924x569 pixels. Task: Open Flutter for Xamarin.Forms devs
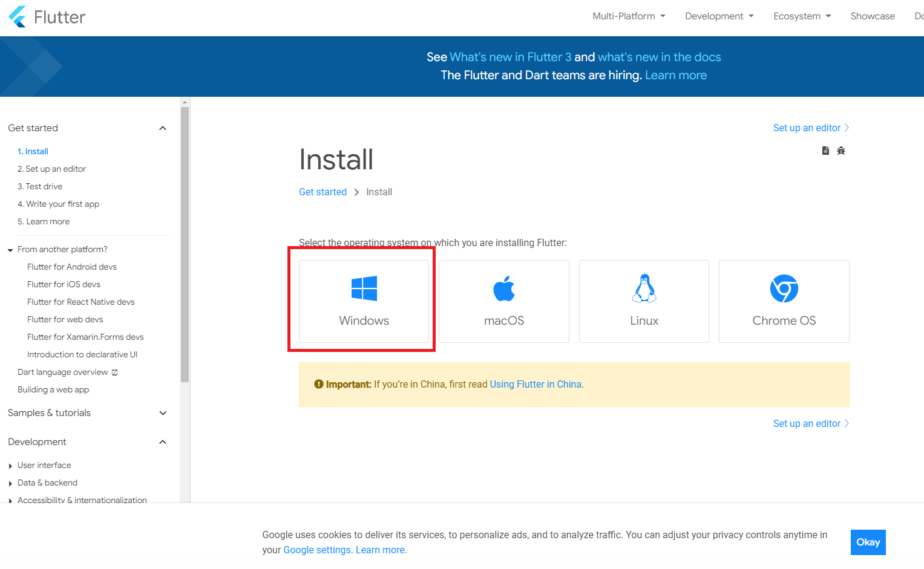tap(85, 337)
